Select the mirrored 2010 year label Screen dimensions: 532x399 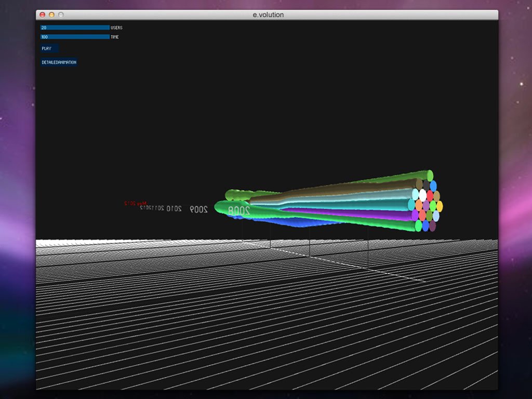pos(174,209)
